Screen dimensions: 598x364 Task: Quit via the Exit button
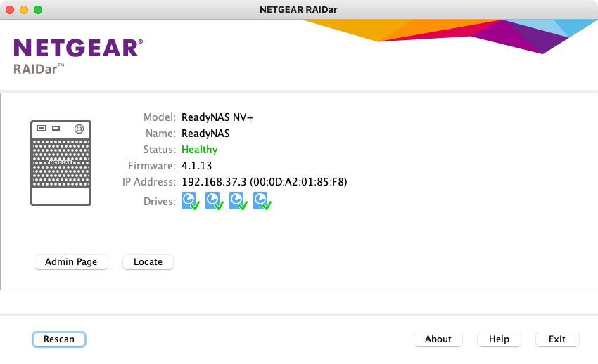coord(556,339)
